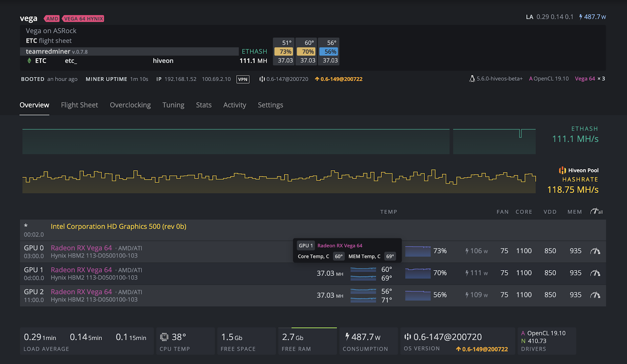Open the Flight Sheet tab
The image size is (627, 364).
click(80, 105)
